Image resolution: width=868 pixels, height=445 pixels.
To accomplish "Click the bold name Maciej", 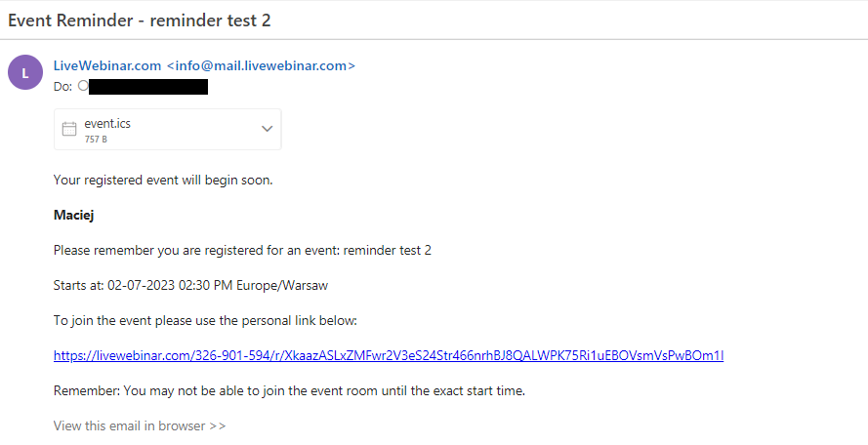I will click(73, 215).
